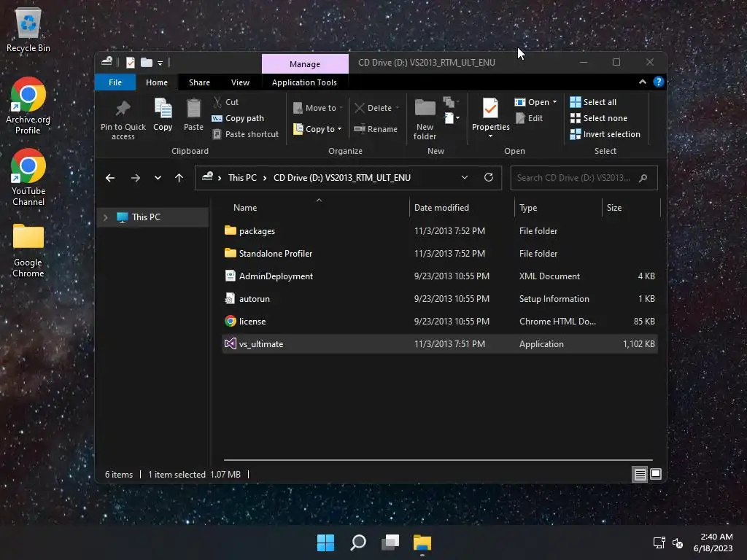
Task: Go up one folder level
Action: point(179,178)
